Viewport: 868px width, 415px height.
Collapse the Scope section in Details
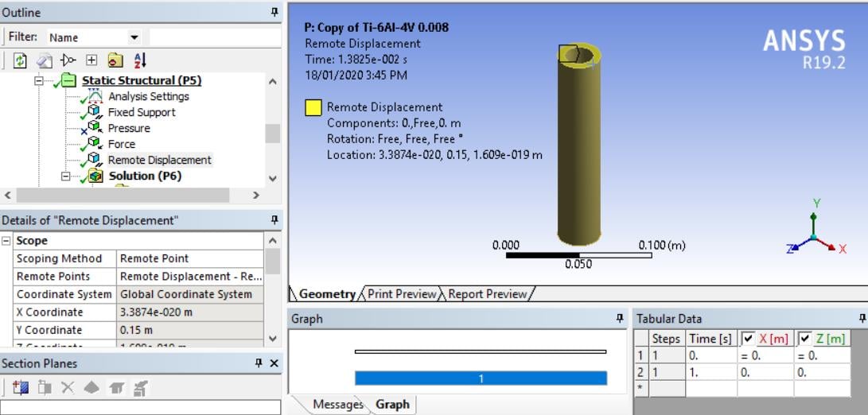coord(6,241)
